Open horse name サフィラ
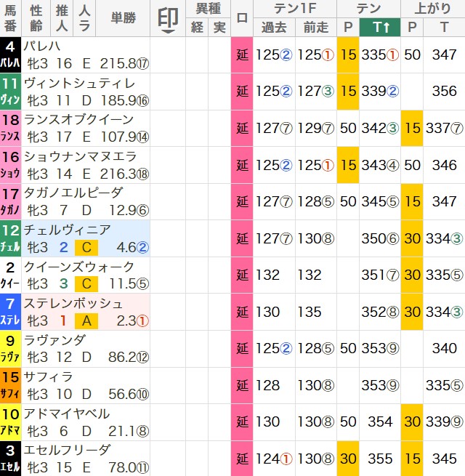This screenshot has height=476, width=465. [x=48, y=377]
